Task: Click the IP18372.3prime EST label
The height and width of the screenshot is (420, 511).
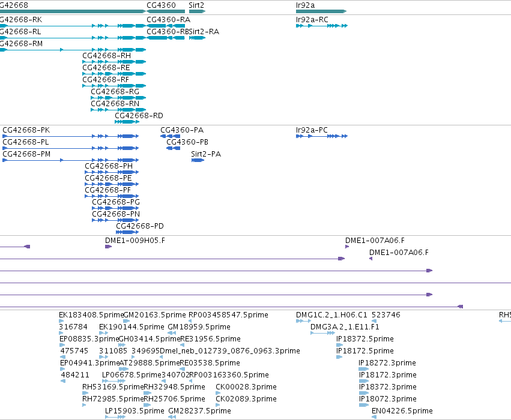Action: coord(388,388)
